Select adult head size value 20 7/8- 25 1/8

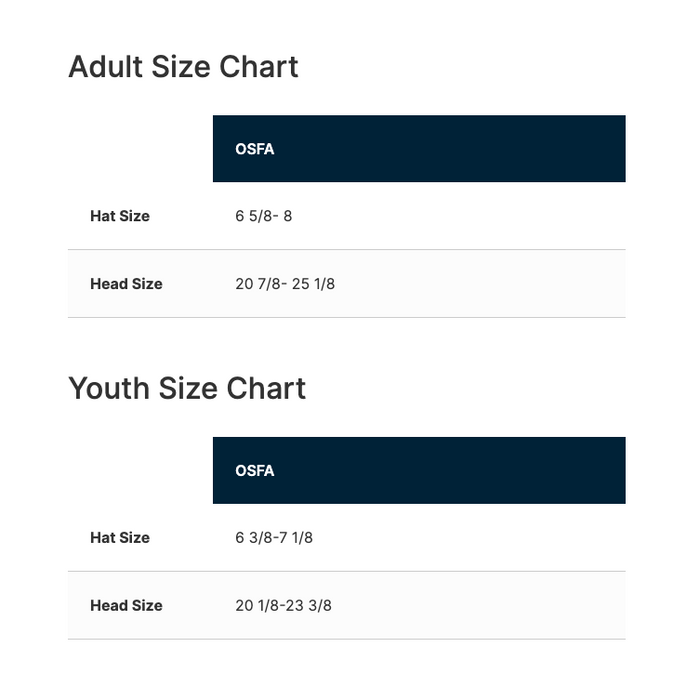[285, 284]
